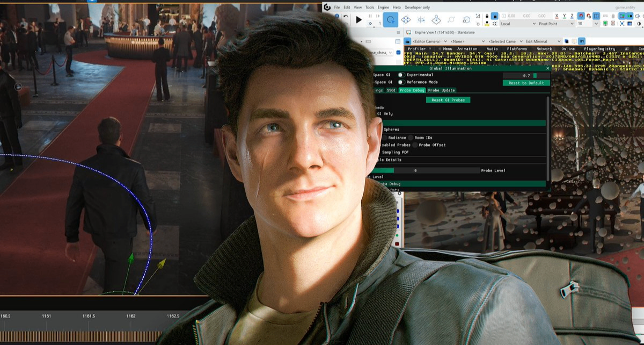The height and width of the screenshot is (345, 644).
Task: Open the Developer only menu
Action: click(417, 8)
